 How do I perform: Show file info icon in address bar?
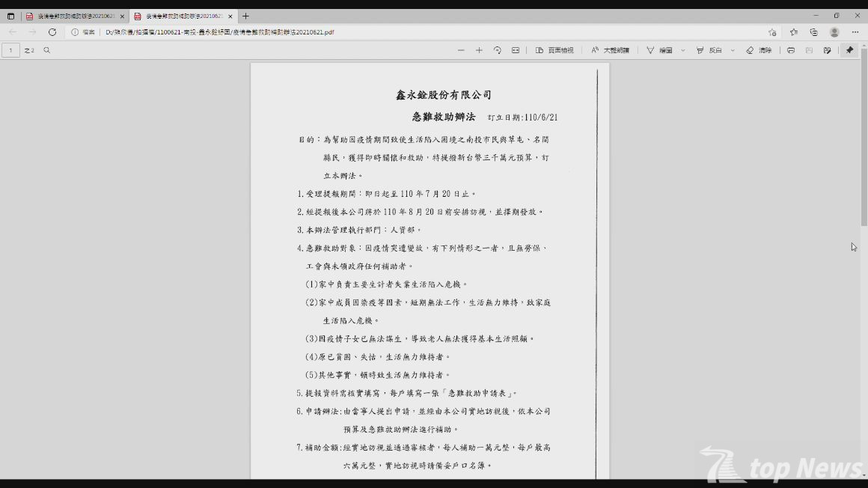click(75, 32)
